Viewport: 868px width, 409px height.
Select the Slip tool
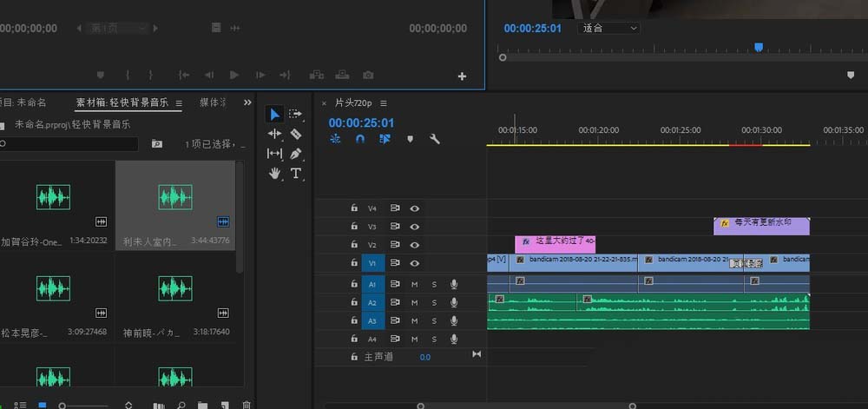[274, 154]
